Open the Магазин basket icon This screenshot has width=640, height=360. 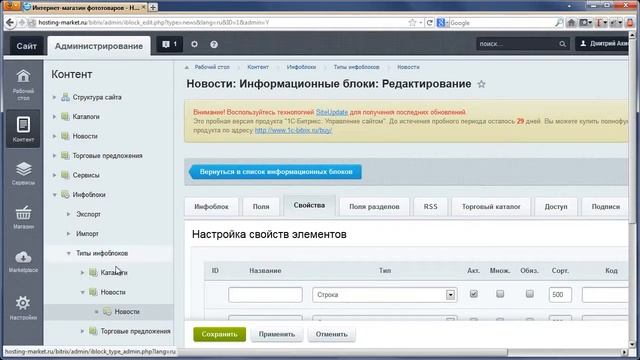23,217
